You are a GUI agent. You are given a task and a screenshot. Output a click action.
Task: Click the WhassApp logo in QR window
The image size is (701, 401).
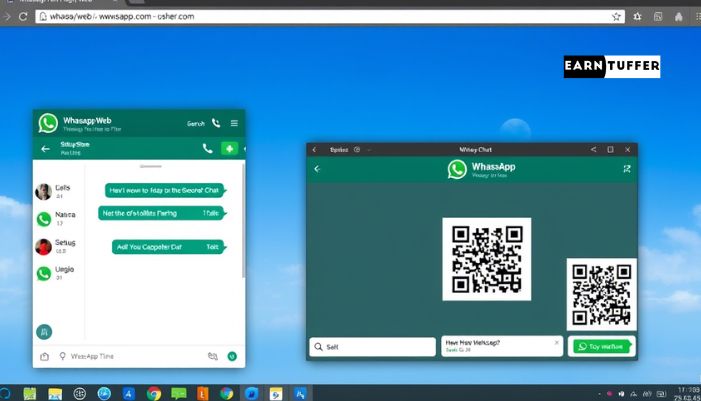(457, 169)
